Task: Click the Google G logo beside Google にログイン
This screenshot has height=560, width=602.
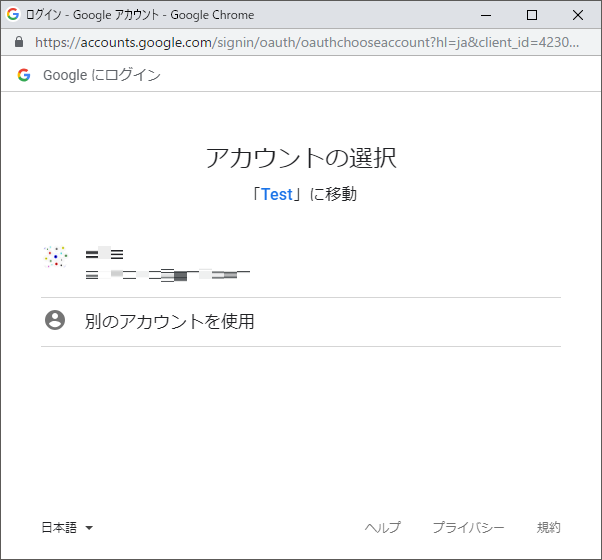Action: [24, 75]
